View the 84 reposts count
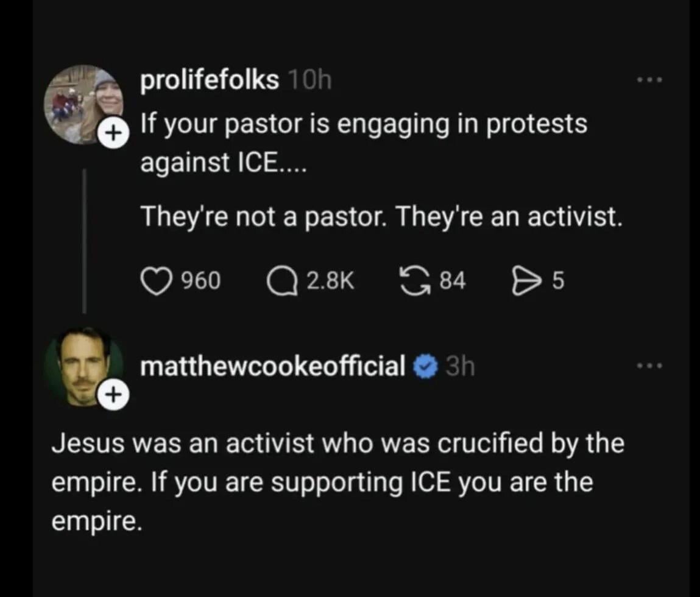The width and height of the screenshot is (700, 597). point(453,281)
